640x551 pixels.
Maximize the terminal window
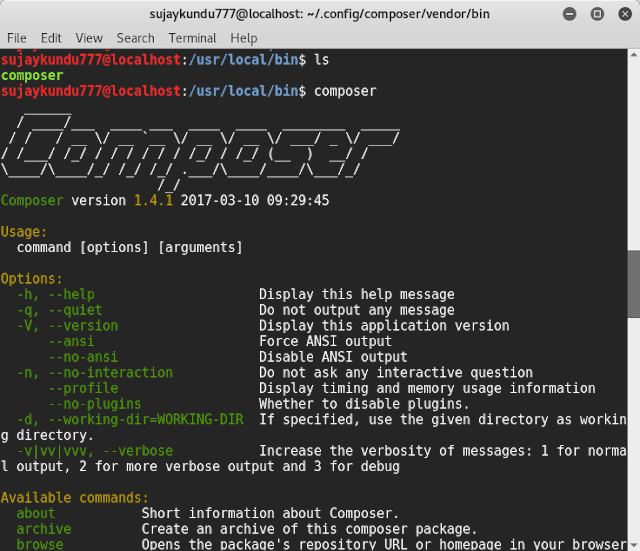(x=597, y=14)
